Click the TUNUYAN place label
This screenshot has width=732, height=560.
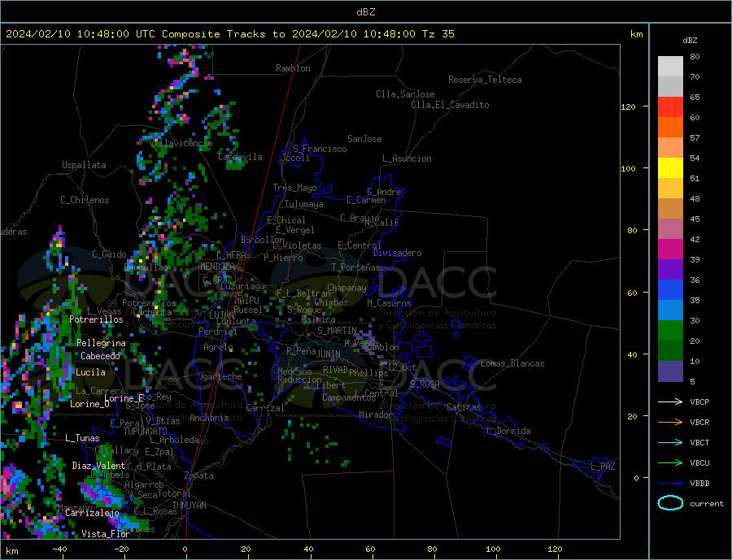(189, 506)
